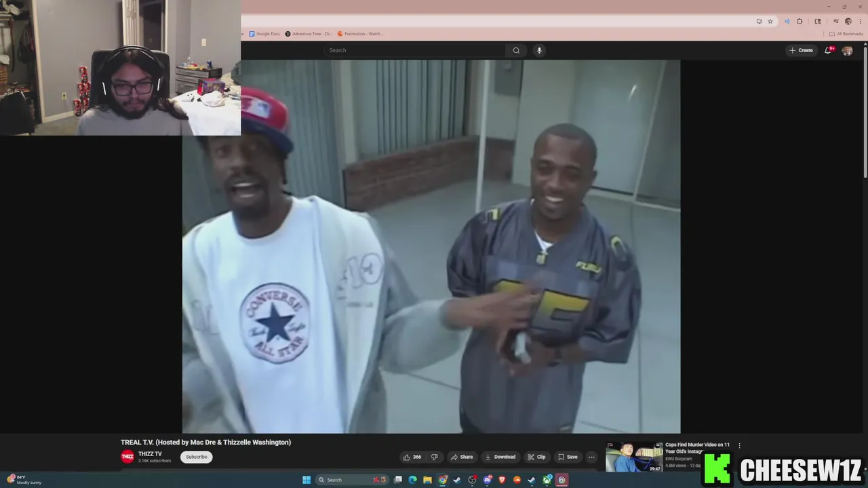This screenshot has height=488, width=868.
Task: Open the Windows Start menu
Action: tap(307, 480)
